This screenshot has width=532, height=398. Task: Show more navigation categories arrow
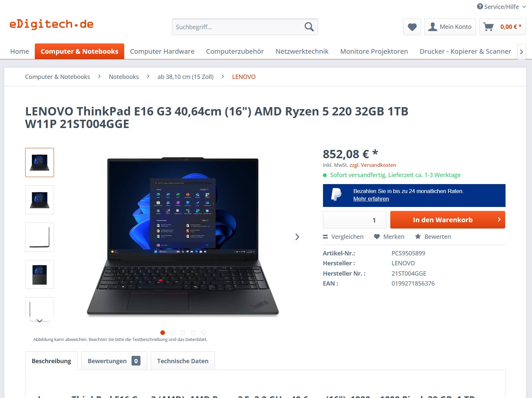coord(521,52)
